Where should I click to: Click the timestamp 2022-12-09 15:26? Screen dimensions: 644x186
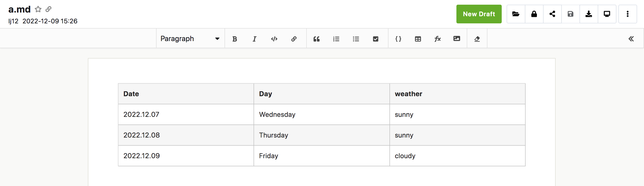50,21
